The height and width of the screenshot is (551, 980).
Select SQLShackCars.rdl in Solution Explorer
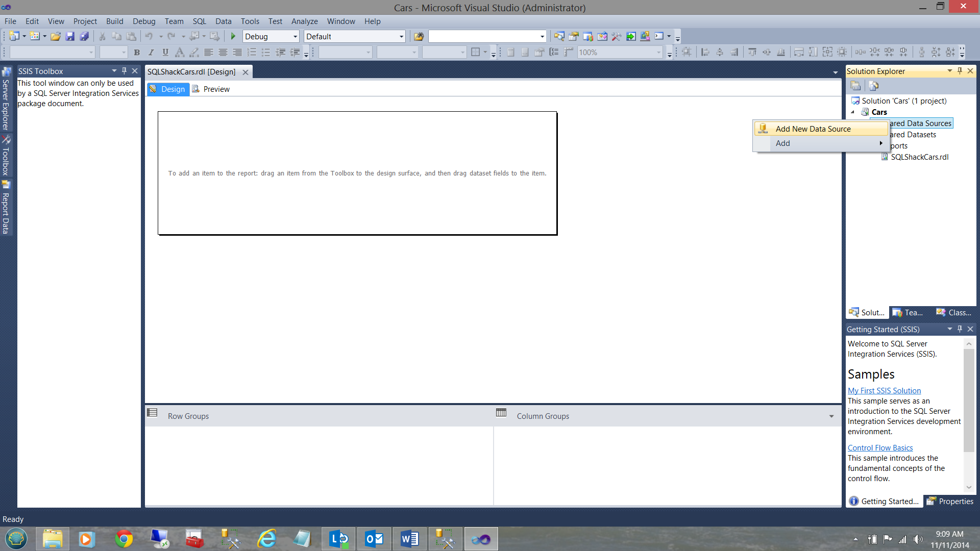point(919,157)
